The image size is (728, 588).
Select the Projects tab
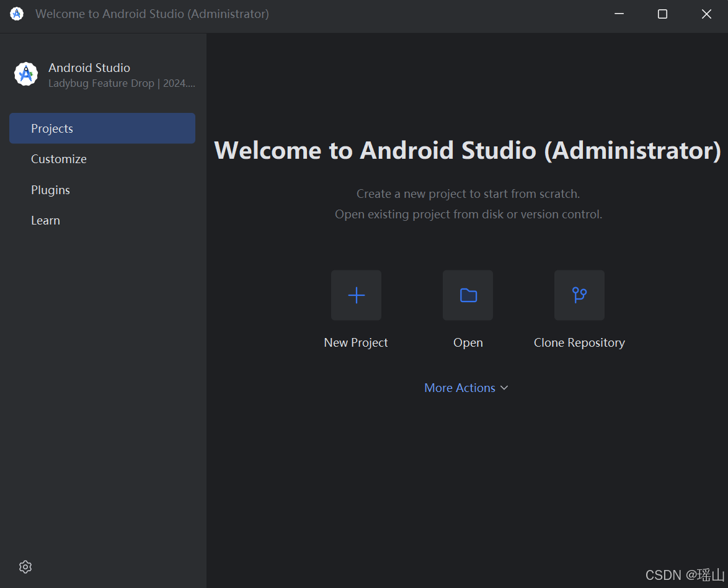[x=102, y=128]
